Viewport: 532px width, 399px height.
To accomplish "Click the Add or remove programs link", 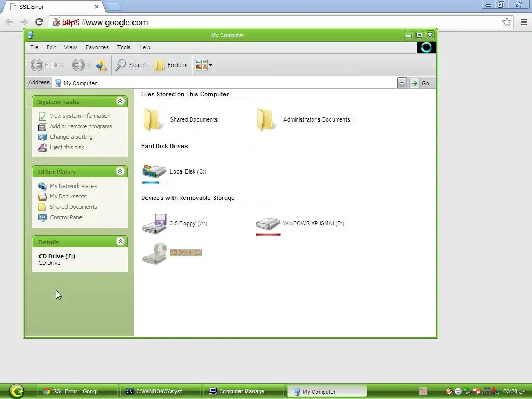I will click(81, 127).
